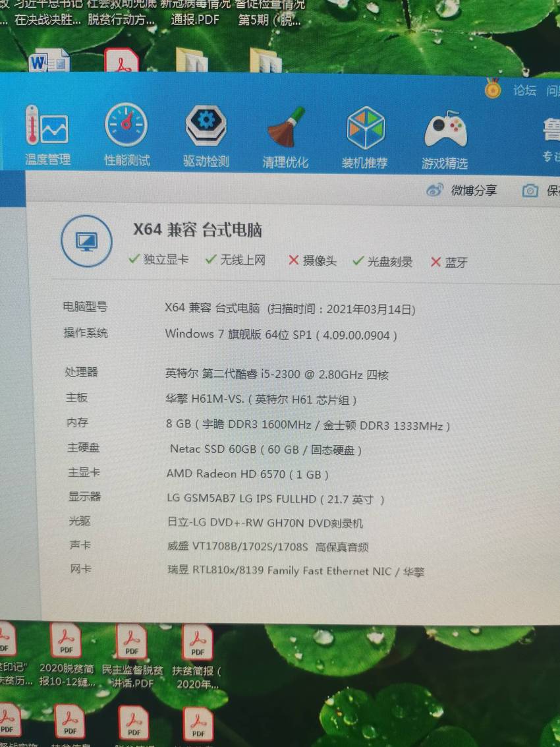560x747 pixels.
Task: Click the 主硬盘 row label
Action: click(83, 447)
